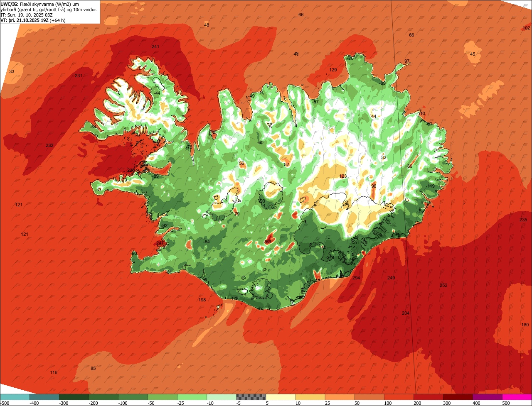Select the map value 102 at top right
This screenshot has height=406, width=532.
526,28
